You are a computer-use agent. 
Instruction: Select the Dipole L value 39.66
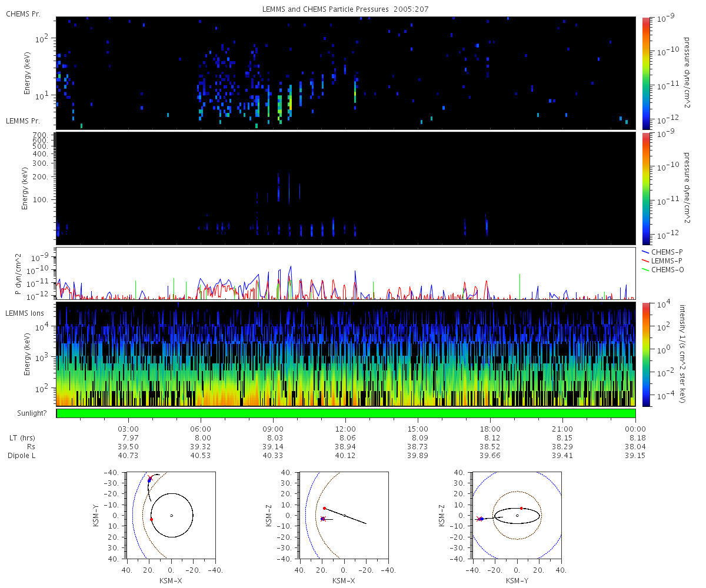pos(490,456)
